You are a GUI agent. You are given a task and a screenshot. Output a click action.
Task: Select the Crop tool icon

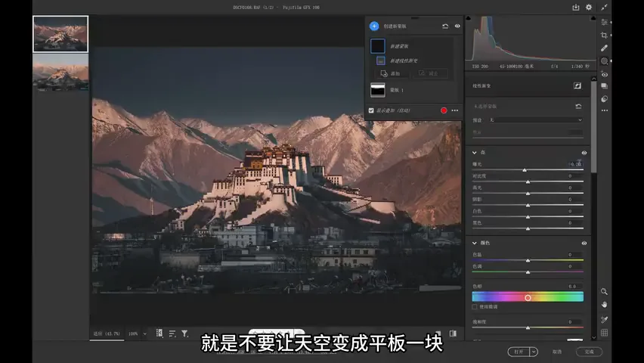click(x=604, y=36)
